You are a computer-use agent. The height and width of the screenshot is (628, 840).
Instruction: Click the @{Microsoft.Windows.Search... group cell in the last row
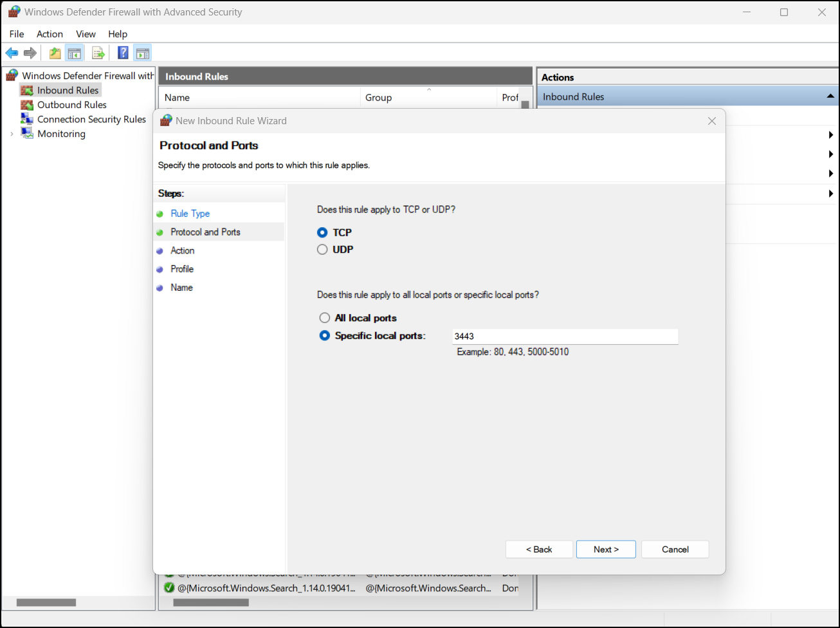point(428,588)
